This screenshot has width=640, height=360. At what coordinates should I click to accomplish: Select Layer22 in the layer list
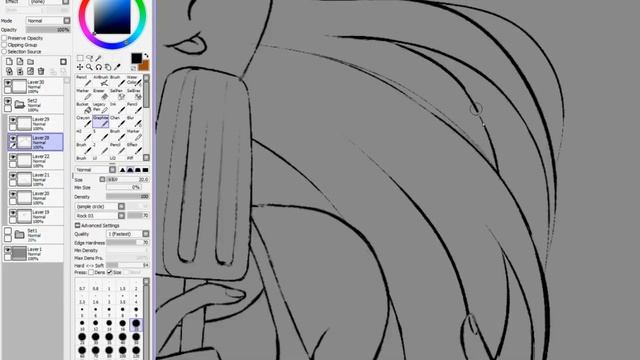tap(36, 160)
